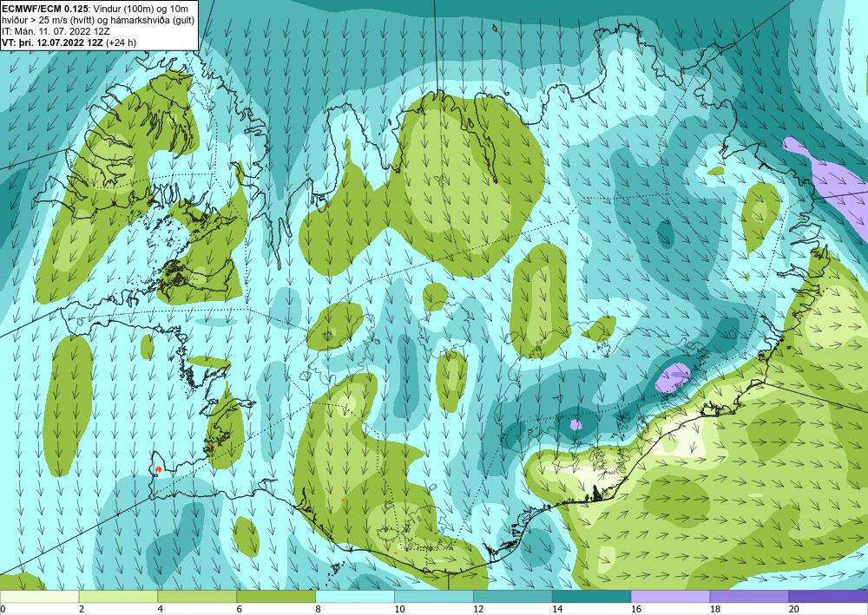Click the orange gust marker on the southwest peninsula
This screenshot has width=868, height=615.
[158, 469]
